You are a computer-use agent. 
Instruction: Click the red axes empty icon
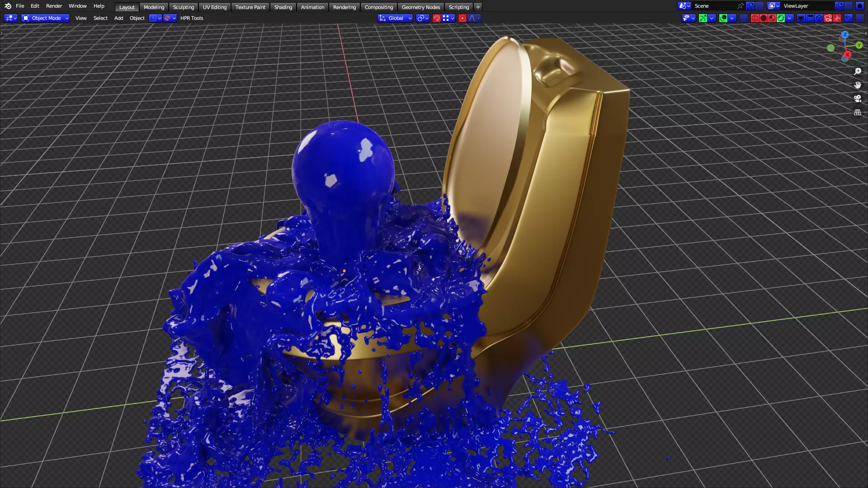[x=837, y=18]
